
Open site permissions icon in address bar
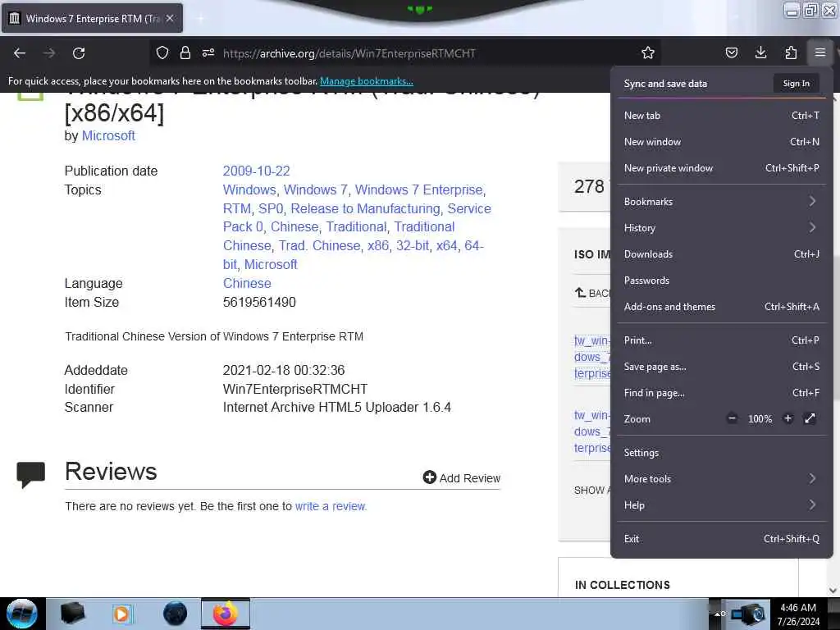point(208,52)
